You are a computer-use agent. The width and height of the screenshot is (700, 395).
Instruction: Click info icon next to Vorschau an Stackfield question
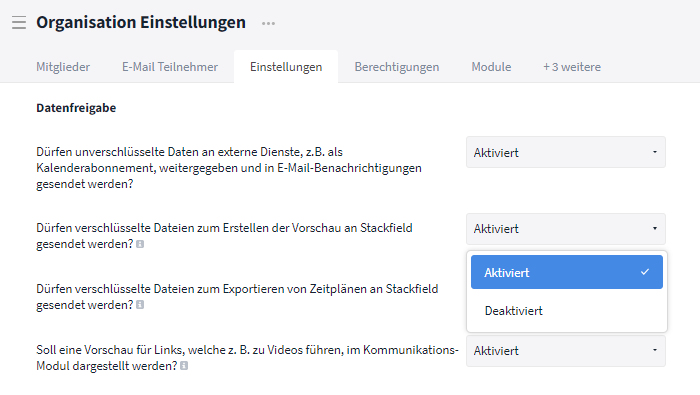click(x=140, y=244)
